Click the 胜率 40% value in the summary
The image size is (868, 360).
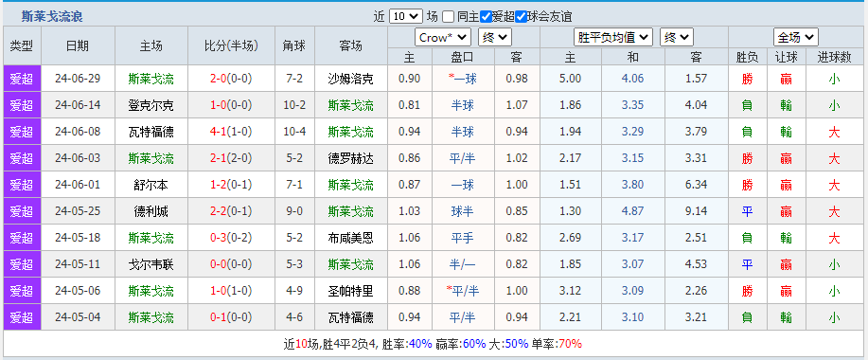tap(420, 344)
